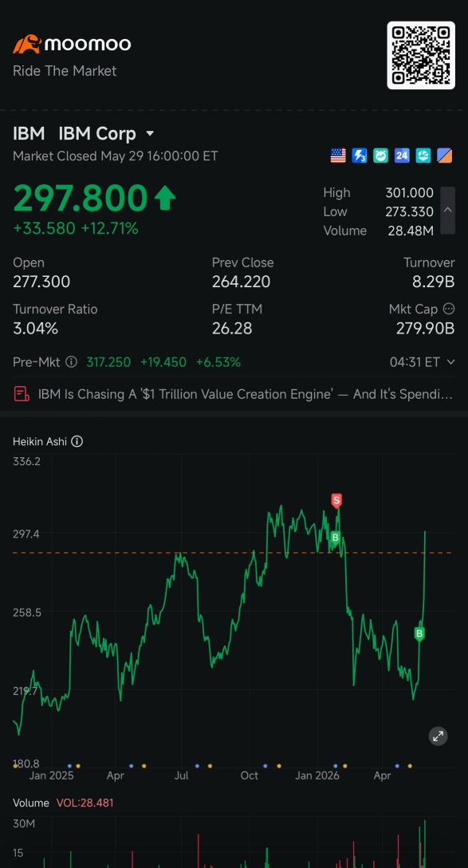Expand the 04:31 ET pre-market chevron
468x868 pixels.
point(450,362)
